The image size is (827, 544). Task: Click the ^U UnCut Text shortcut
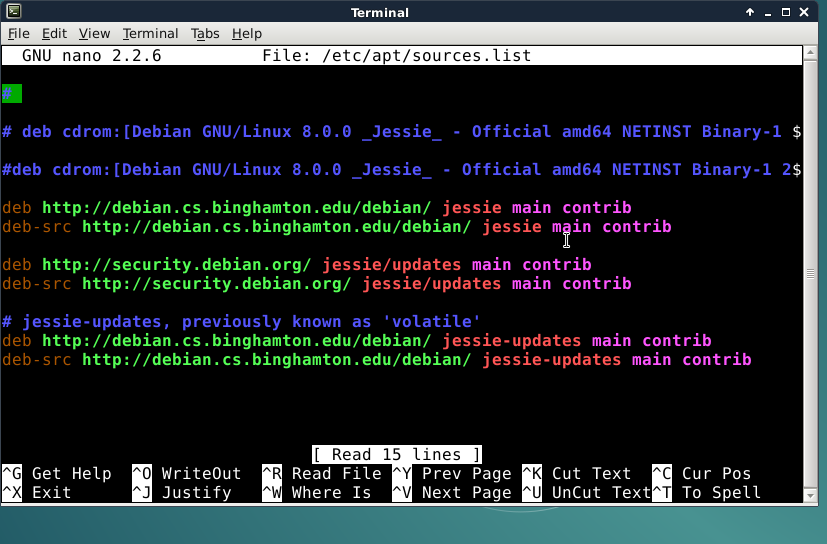587,493
